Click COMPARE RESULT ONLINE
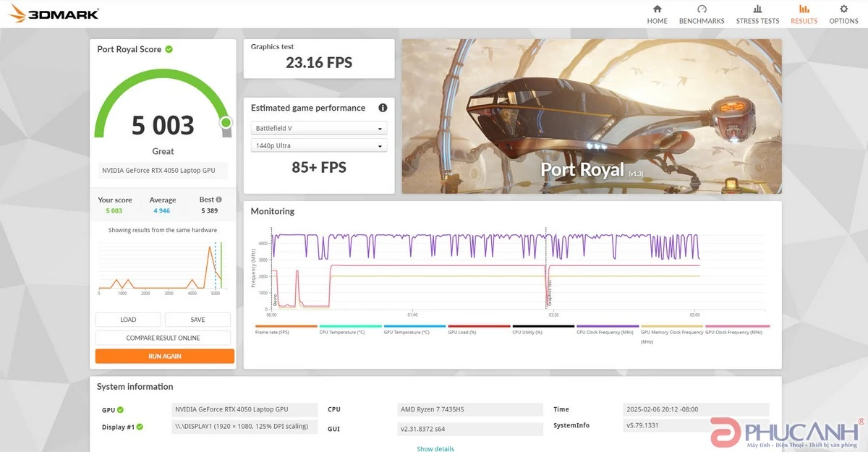 [163, 338]
